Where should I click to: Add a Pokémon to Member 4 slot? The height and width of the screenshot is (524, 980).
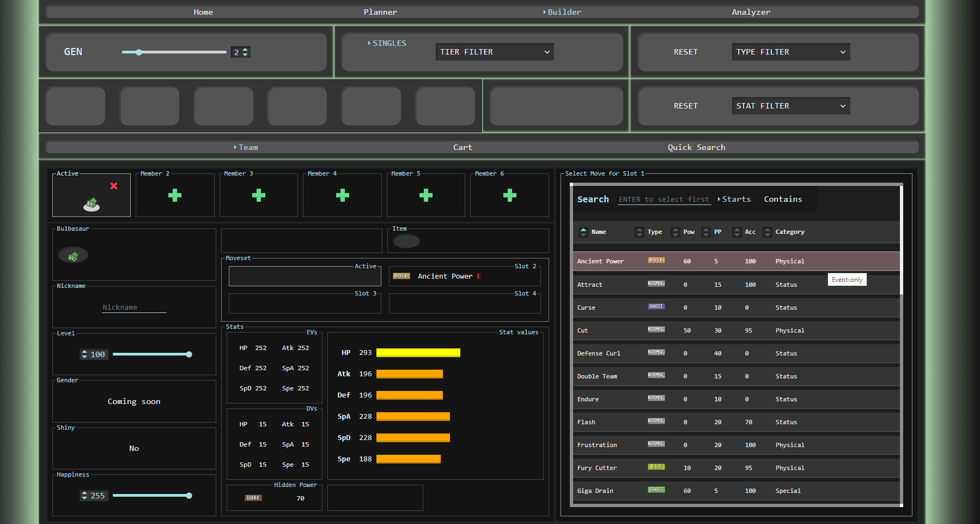(342, 195)
